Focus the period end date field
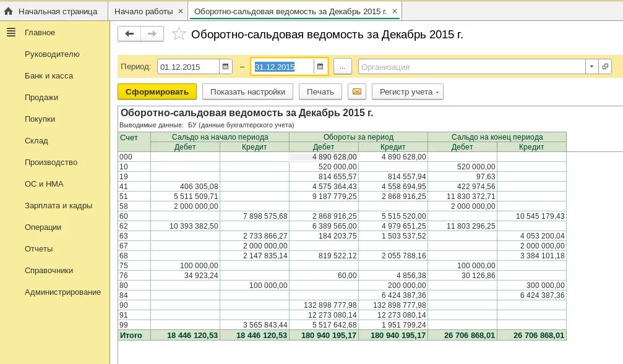 283,67
